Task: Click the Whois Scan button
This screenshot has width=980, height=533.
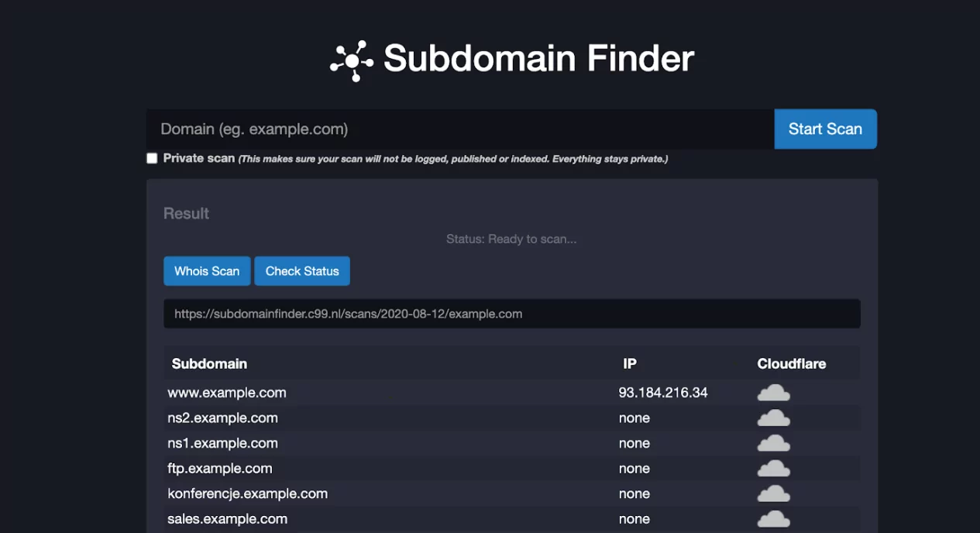Action: [207, 270]
